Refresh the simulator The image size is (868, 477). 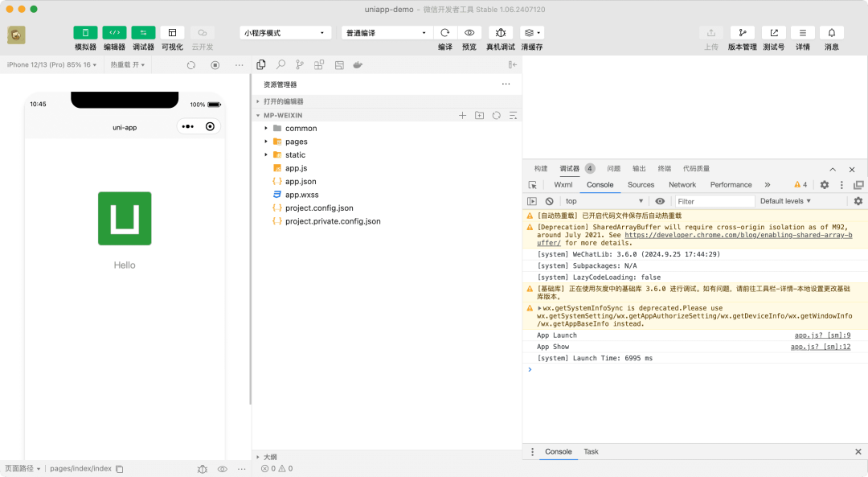[x=191, y=65]
